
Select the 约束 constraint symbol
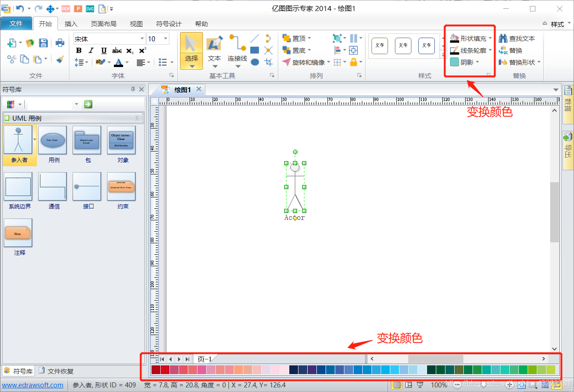(123, 191)
